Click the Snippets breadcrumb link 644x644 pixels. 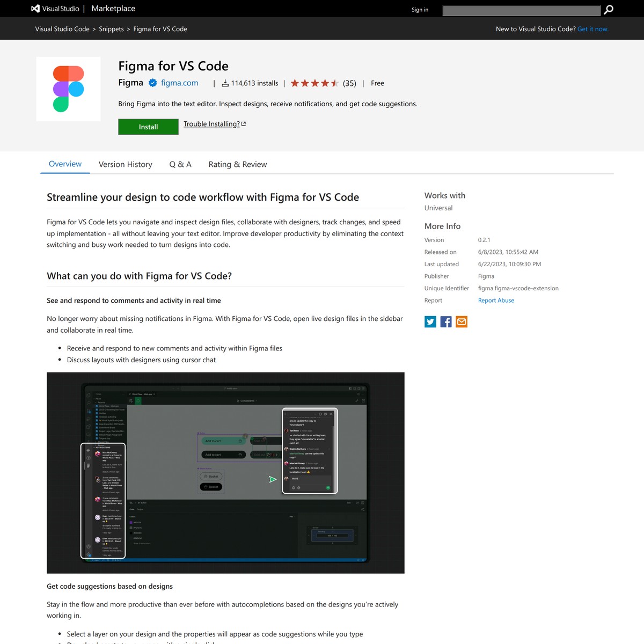coord(111,28)
